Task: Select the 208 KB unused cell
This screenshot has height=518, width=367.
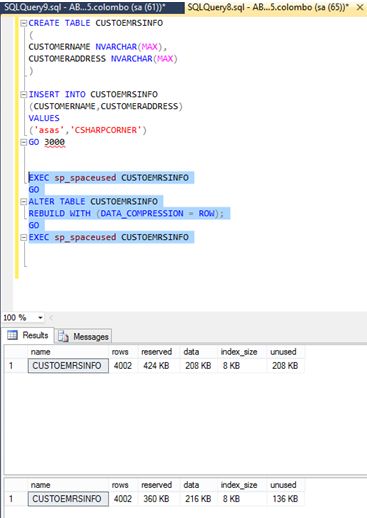Action: pyautogui.click(x=285, y=366)
